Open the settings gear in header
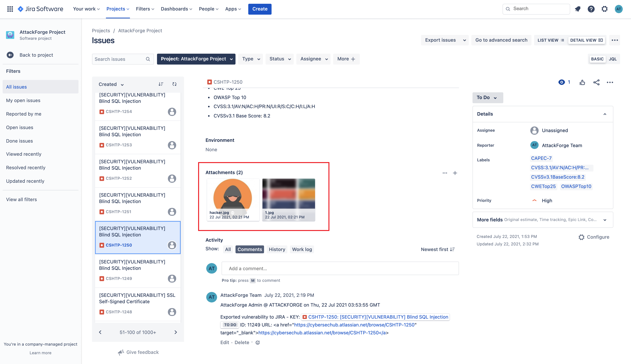631x364 pixels. (605, 9)
